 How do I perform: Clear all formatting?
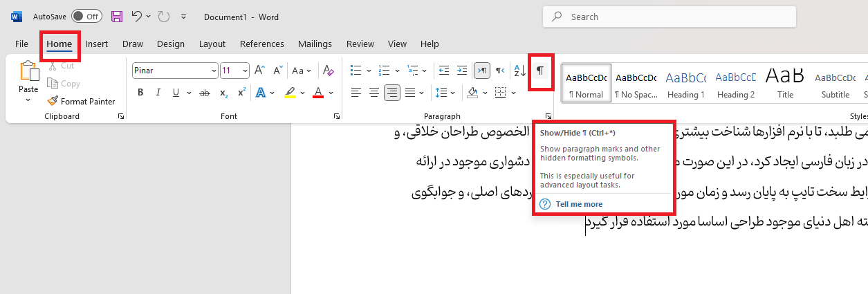329,71
